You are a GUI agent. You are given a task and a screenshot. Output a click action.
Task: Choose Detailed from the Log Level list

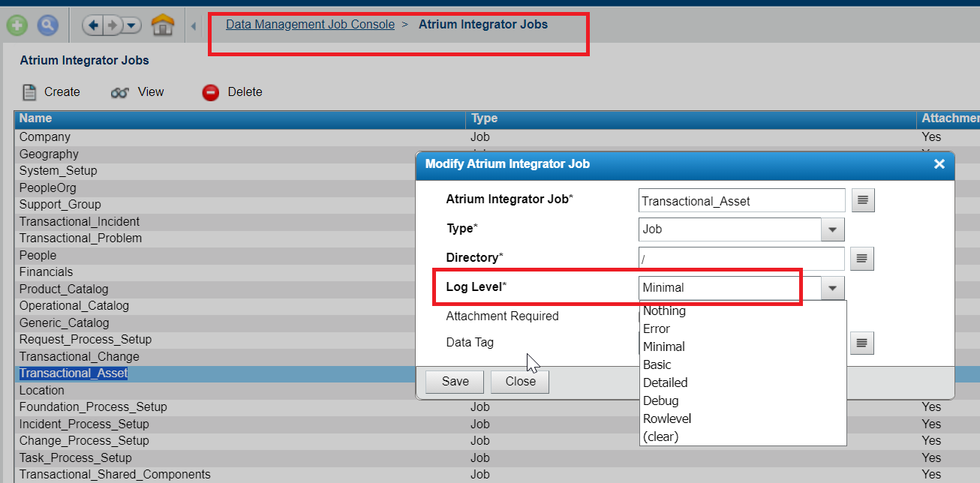[743, 382]
